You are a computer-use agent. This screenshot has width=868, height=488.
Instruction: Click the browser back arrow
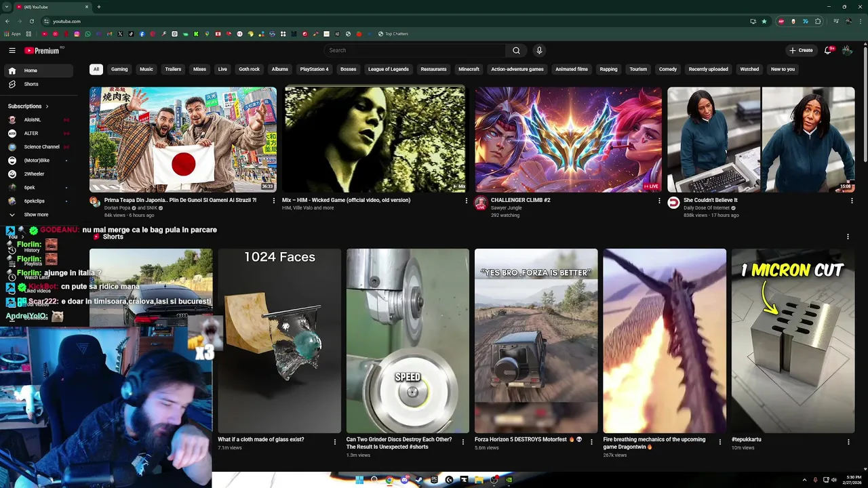pos(7,21)
